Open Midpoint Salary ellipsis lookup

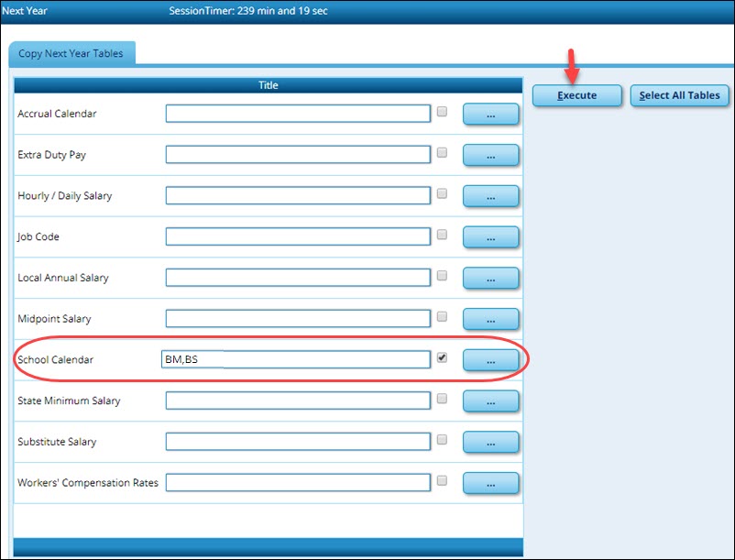point(490,319)
